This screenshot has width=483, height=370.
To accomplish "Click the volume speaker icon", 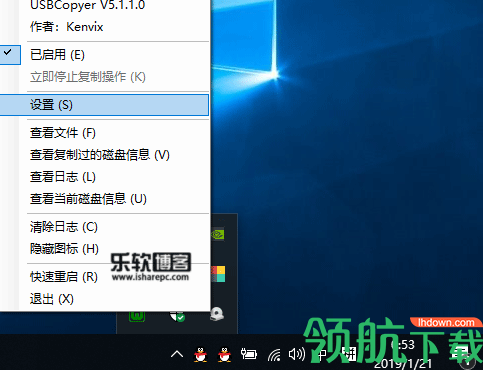I will pos(297,354).
